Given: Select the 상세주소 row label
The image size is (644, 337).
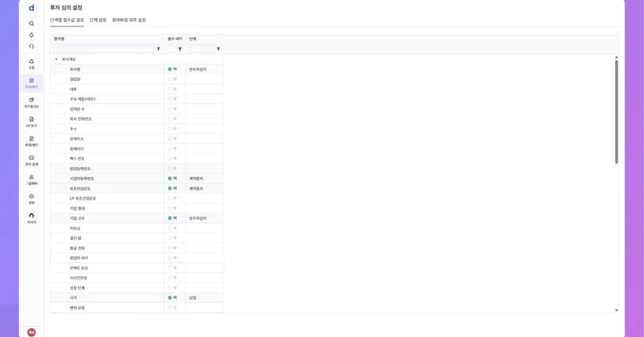Looking at the screenshot, I should 76,139.
